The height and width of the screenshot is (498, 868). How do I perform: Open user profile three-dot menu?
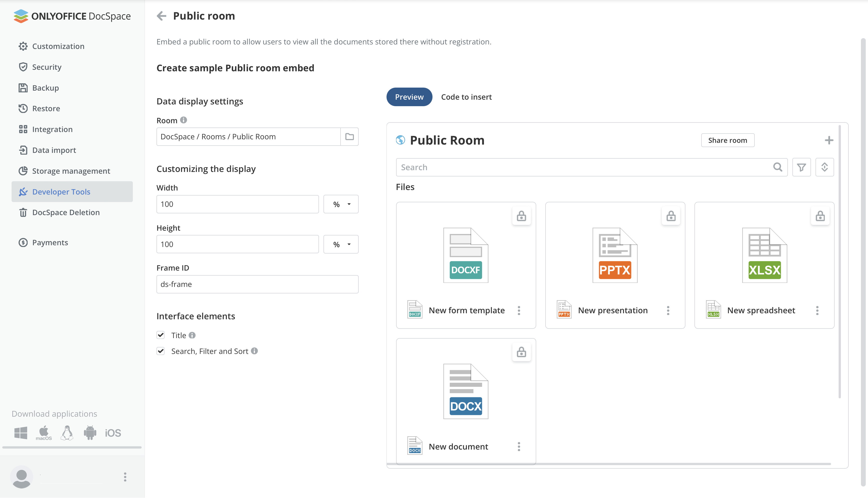(x=125, y=477)
